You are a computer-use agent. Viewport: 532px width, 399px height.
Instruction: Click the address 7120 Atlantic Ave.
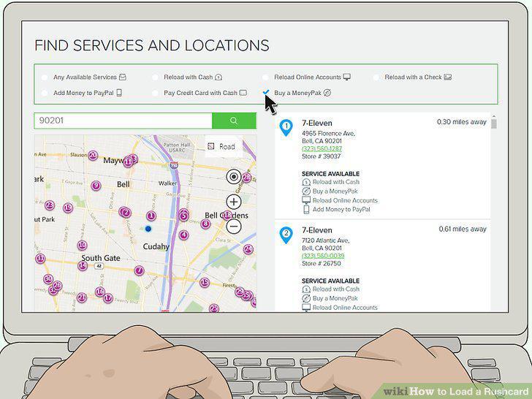(x=325, y=240)
